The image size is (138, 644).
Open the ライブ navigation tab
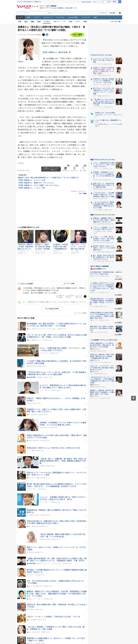[x=37, y=17]
